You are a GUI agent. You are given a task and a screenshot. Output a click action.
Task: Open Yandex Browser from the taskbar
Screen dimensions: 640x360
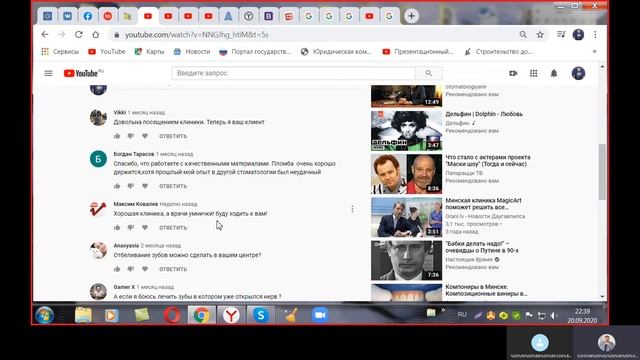[231, 316]
